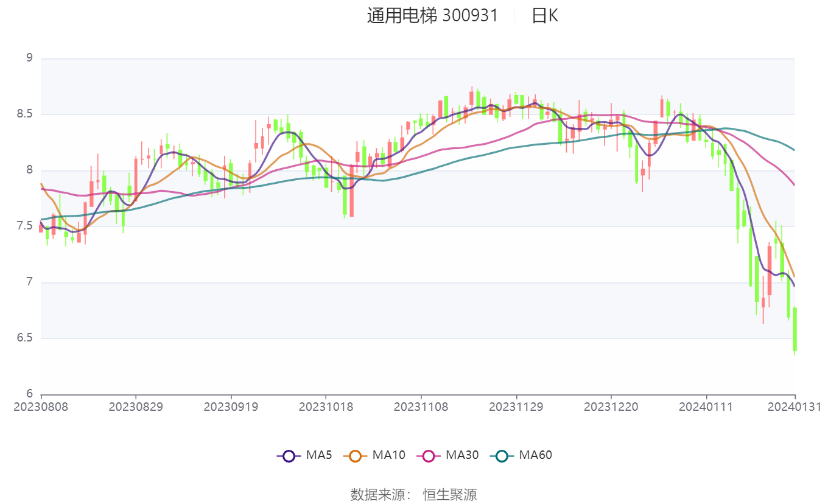828x504 pixels.
Task: Select the 20230808 date axis label
Action: pyautogui.click(x=41, y=407)
